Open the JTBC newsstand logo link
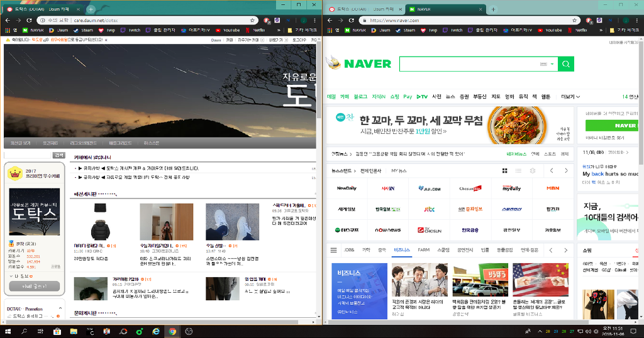Viewport: 644px width, 338px height. 429,209
